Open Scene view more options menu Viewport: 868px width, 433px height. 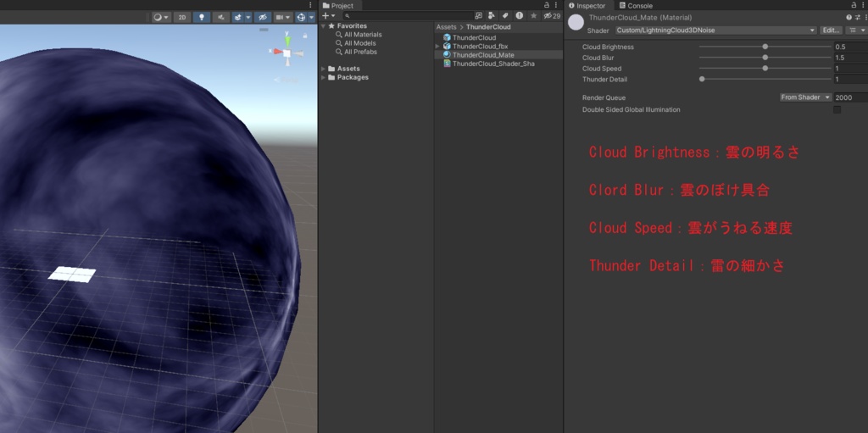point(311,5)
